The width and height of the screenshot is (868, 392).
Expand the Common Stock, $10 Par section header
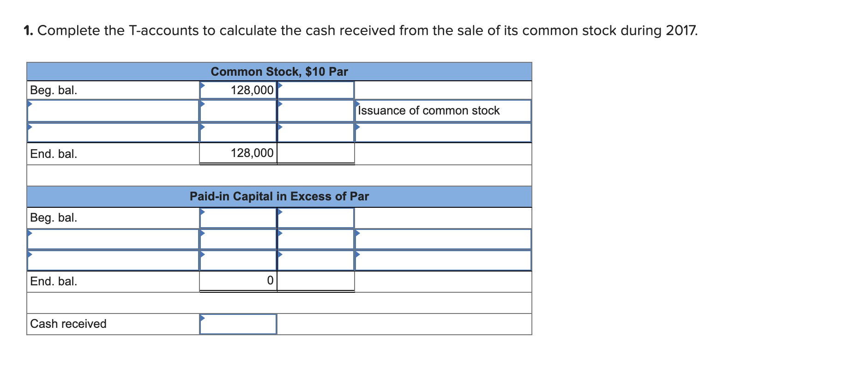(279, 72)
